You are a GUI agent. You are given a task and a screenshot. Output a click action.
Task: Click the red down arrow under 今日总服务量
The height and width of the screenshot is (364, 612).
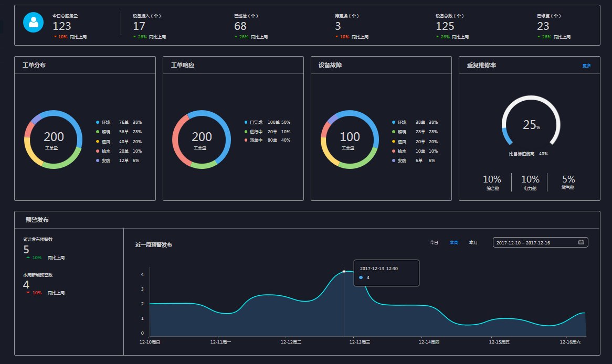pyautogui.click(x=55, y=37)
